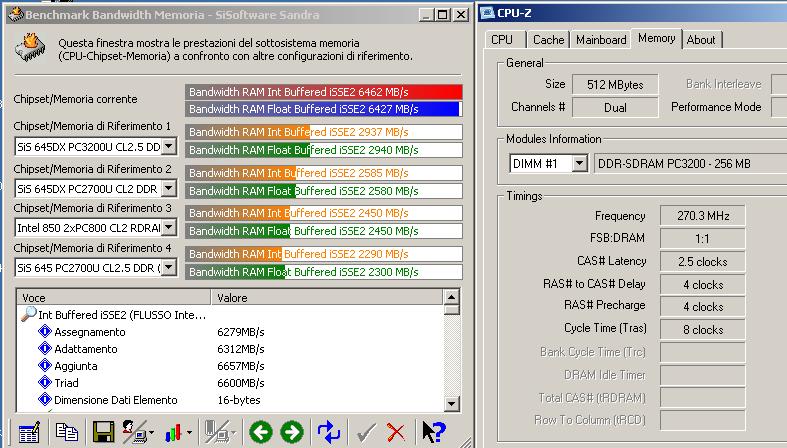Select the Assegnamento row text

[x=90, y=332]
